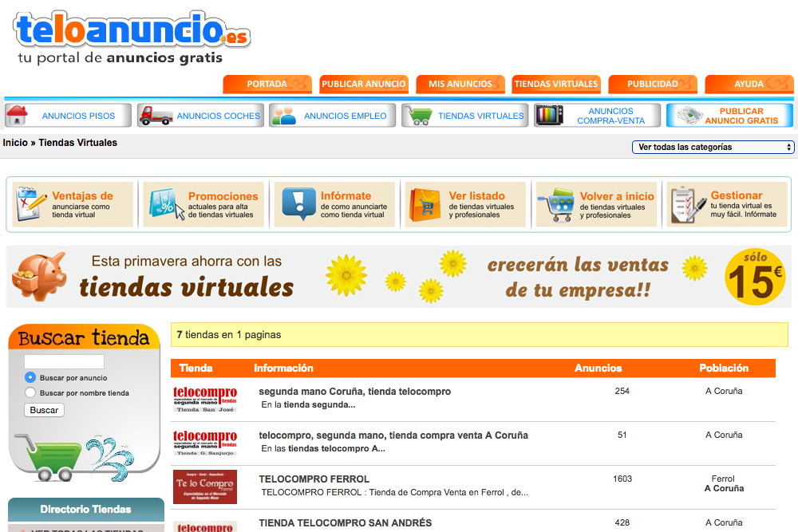Open the TELOCOMPRO FERROL shop link
Viewport: 798px width, 532px height.
314,479
